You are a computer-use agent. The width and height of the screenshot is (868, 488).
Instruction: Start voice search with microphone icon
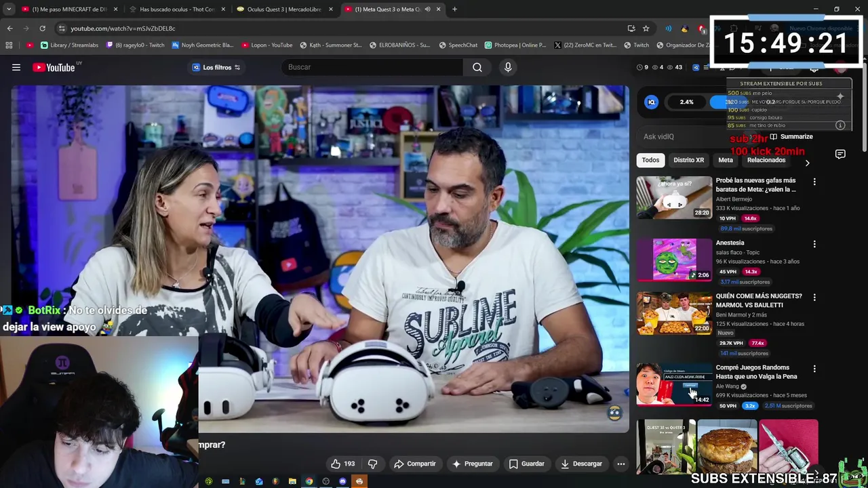tap(508, 67)
